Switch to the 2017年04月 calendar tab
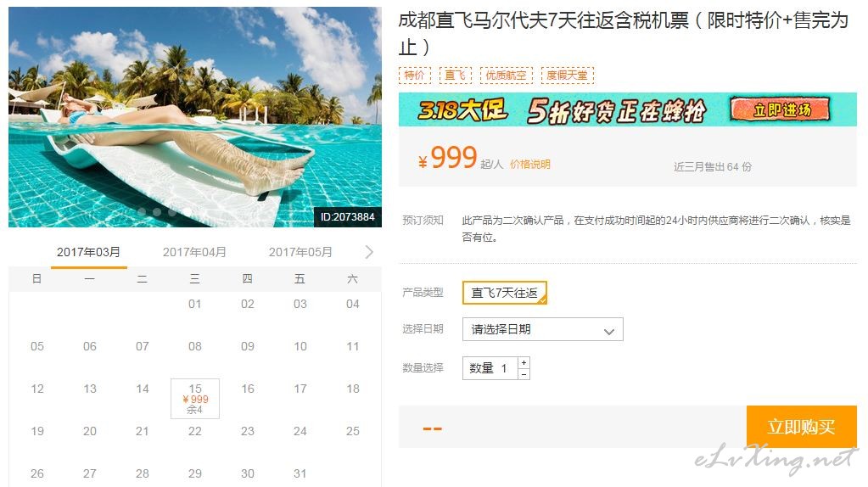Screen dimensions: 868x487 194,252
